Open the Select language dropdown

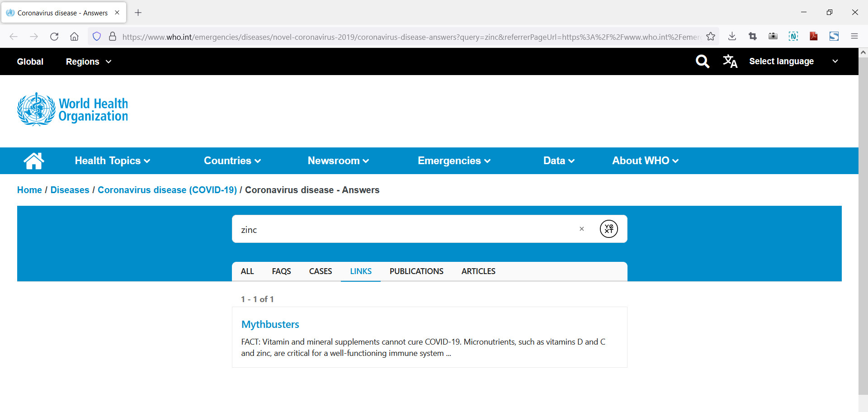click(793, 62)
